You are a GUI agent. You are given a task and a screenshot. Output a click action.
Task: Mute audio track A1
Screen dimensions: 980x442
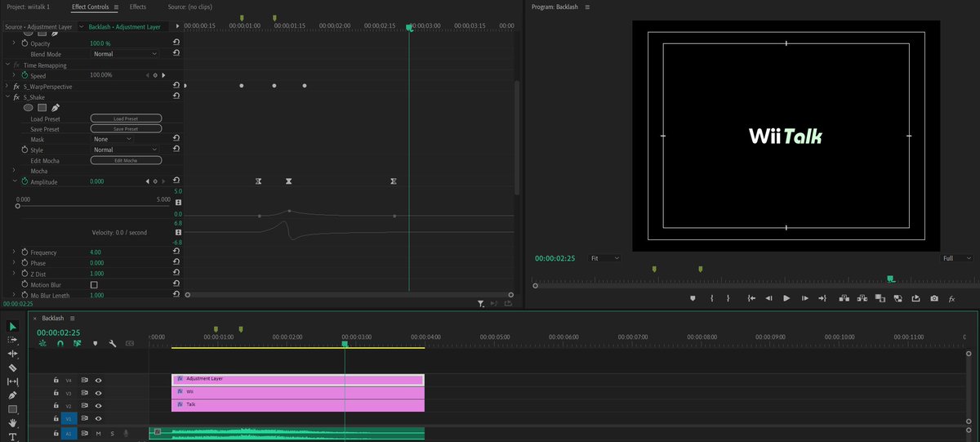click(x=98, y=433)
